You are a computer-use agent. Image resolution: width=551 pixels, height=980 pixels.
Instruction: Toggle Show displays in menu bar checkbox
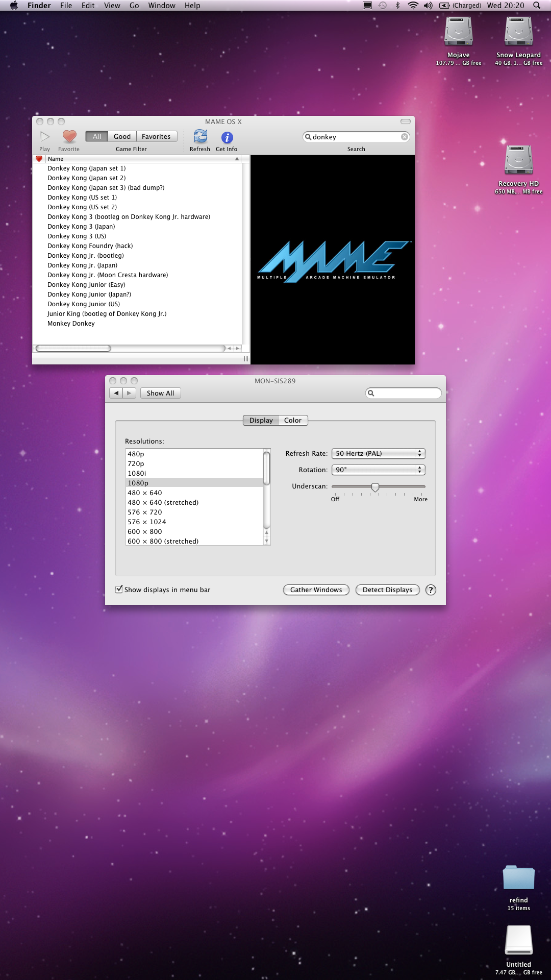pyautogui.click(x=119, y=589)
